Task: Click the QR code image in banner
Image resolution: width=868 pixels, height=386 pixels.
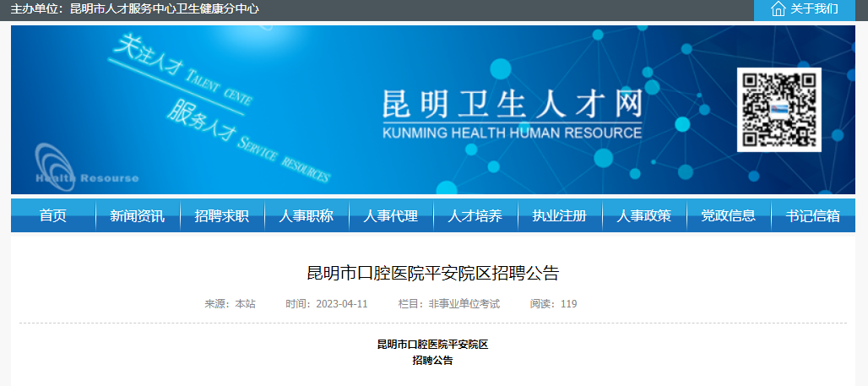Action: [x=778, y=110]
